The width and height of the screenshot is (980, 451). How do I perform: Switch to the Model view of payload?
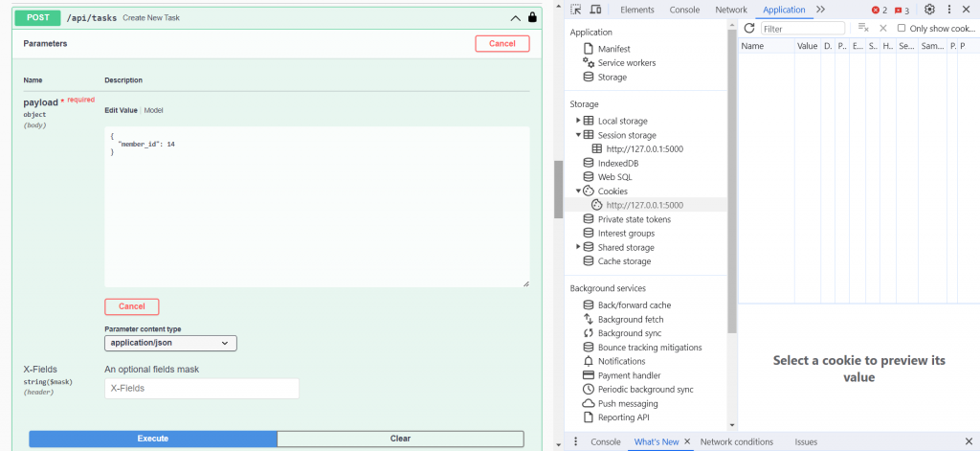tap(154, 110)
